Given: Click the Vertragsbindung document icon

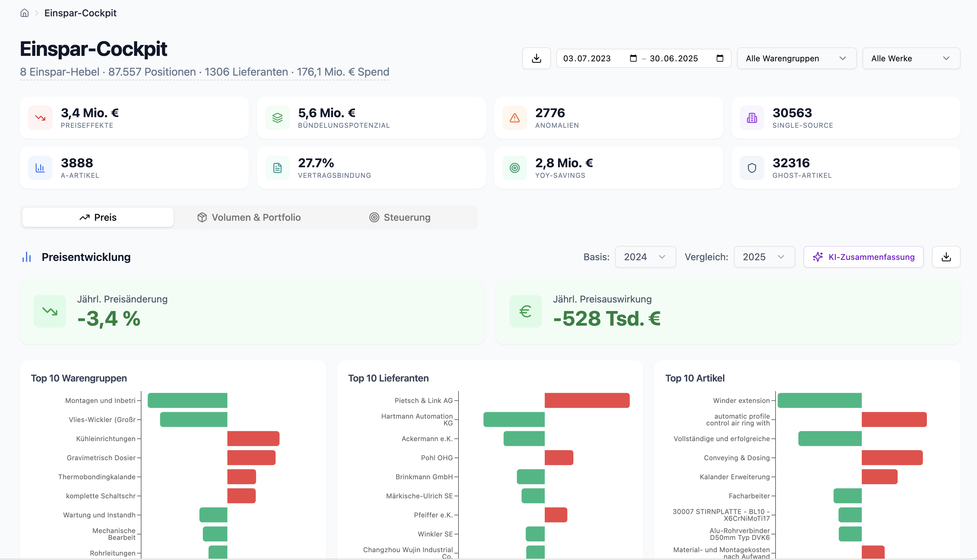Looking at the screenshot, I should click(x=277, y=168).
